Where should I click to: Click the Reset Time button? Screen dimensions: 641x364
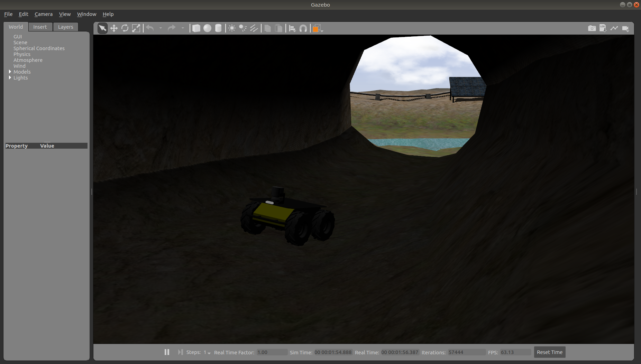[x=549, y=352]
